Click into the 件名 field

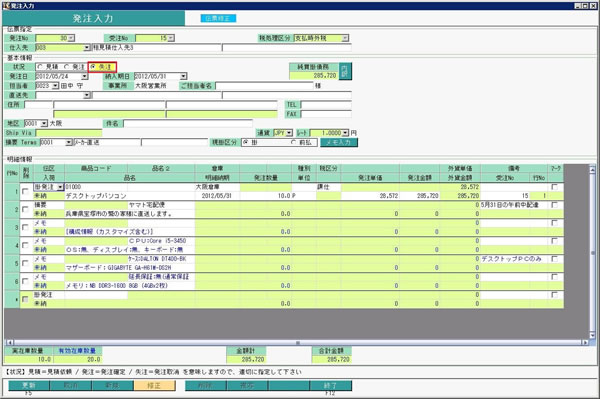click(188, 124)
